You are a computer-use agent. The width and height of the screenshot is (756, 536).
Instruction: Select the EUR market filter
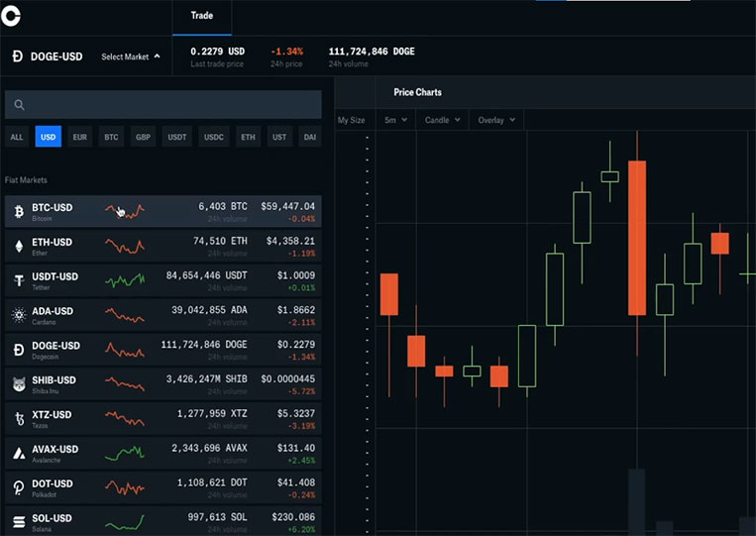coord(80,137)
